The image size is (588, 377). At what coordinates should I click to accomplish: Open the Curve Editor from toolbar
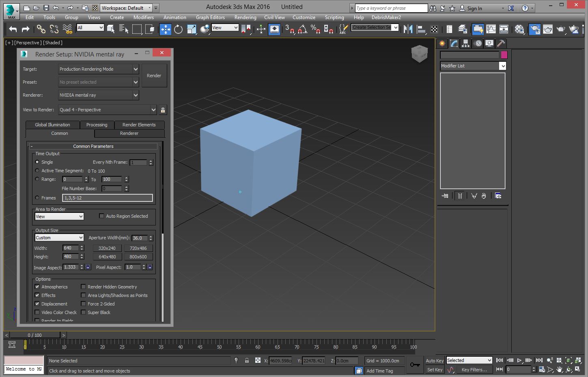pyautogui.click(x=491, y=29)
